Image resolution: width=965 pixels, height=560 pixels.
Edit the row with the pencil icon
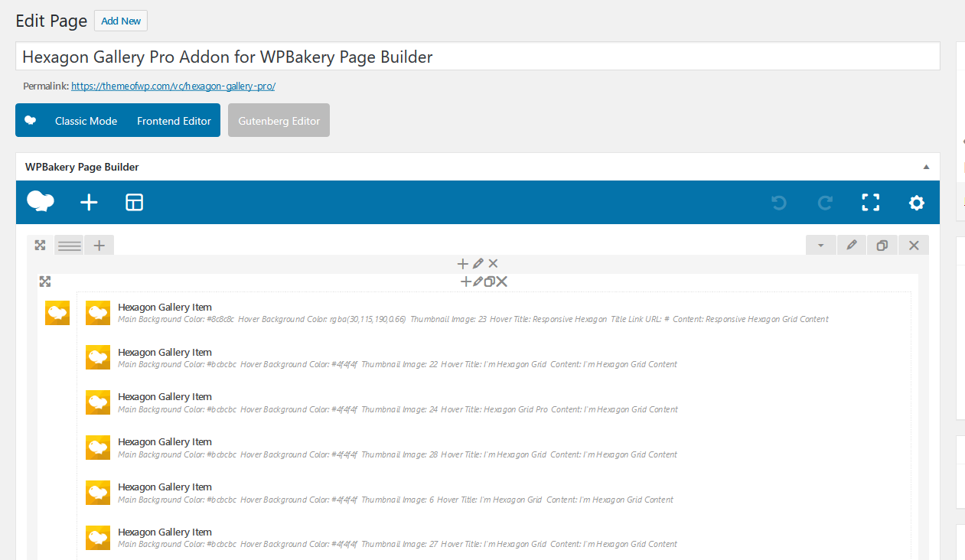852,246
